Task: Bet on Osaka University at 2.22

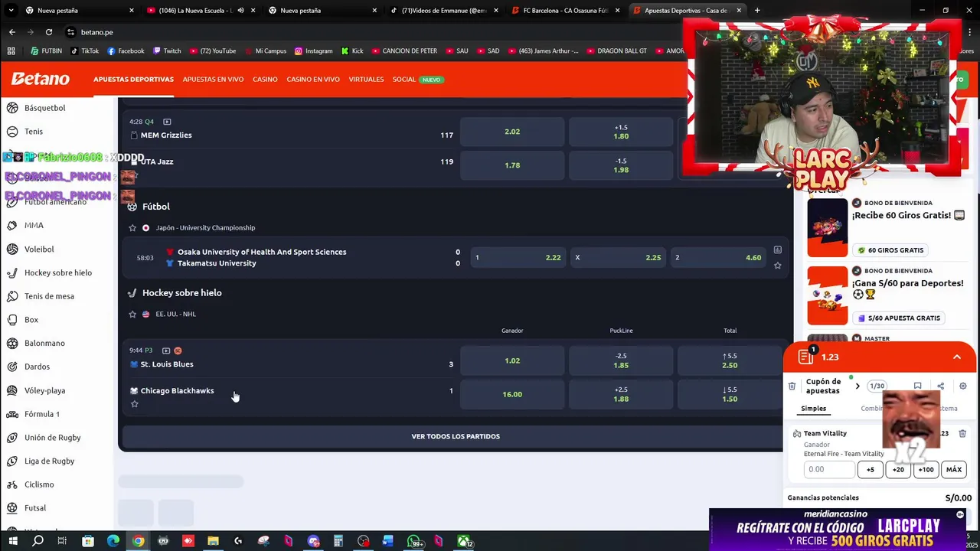Action: tap(518, 258)
